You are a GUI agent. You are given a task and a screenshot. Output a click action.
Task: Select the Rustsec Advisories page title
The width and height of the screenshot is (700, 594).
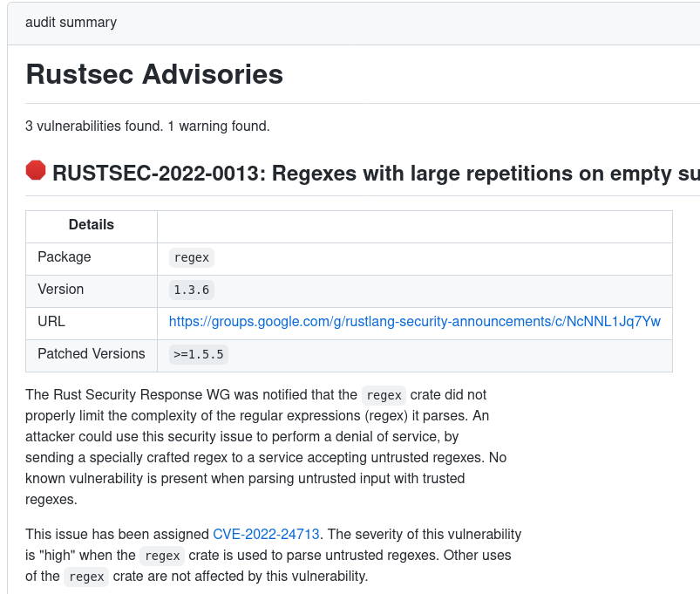(x=153, y=74)
